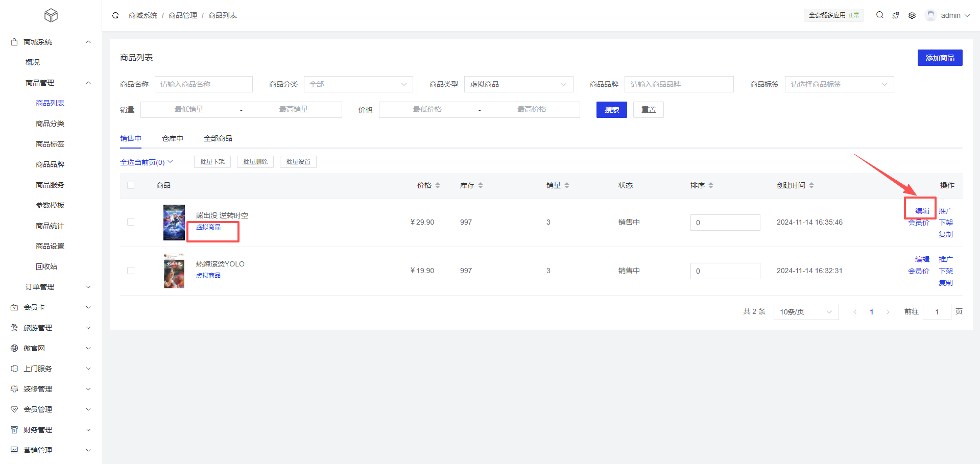The height and width of the screenshot is (464, 980).
Task: Click the 添加商品 button
Action: coord(940,58)
